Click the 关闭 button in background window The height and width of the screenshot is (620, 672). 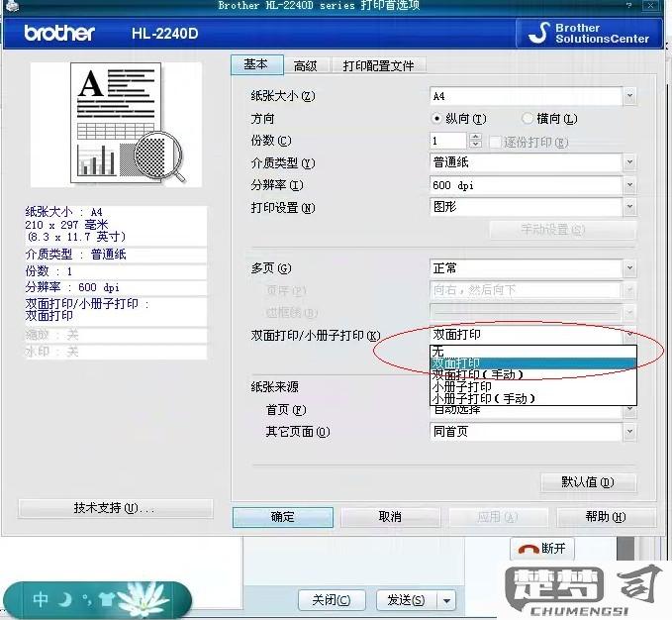tap(332, 600)
